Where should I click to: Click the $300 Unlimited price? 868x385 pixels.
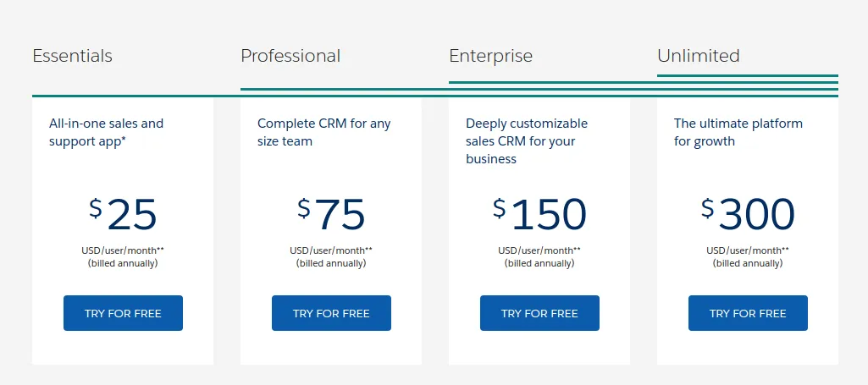[748, 215]
